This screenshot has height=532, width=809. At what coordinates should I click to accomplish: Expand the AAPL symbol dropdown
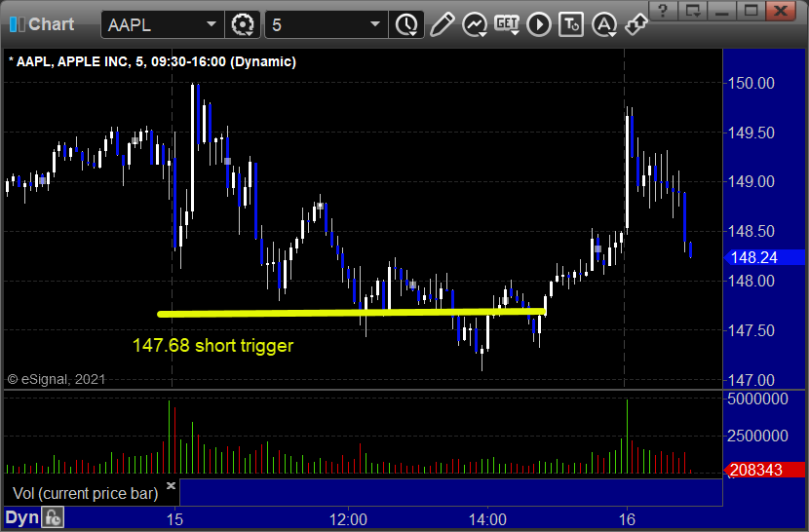coord(211,24)
